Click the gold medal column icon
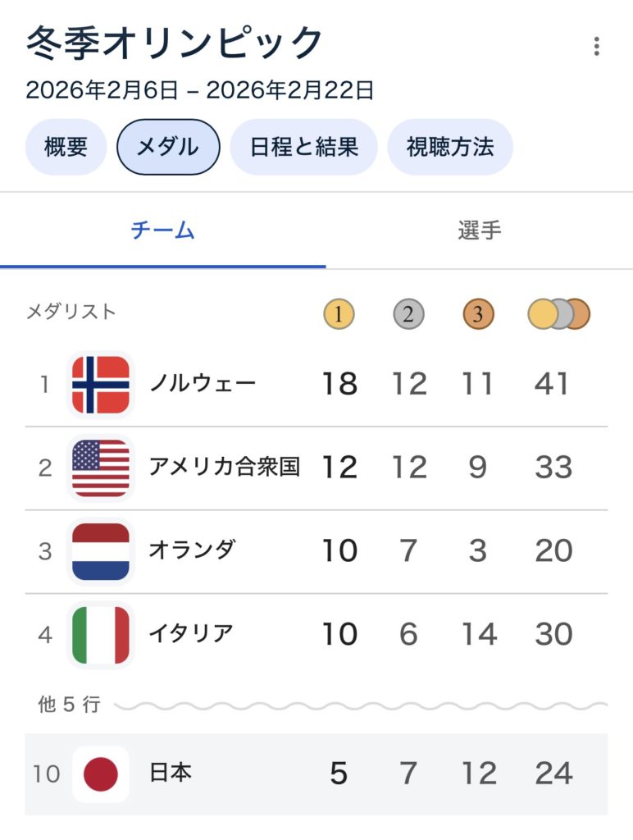 pyautogui.click(x=339, y=313)
